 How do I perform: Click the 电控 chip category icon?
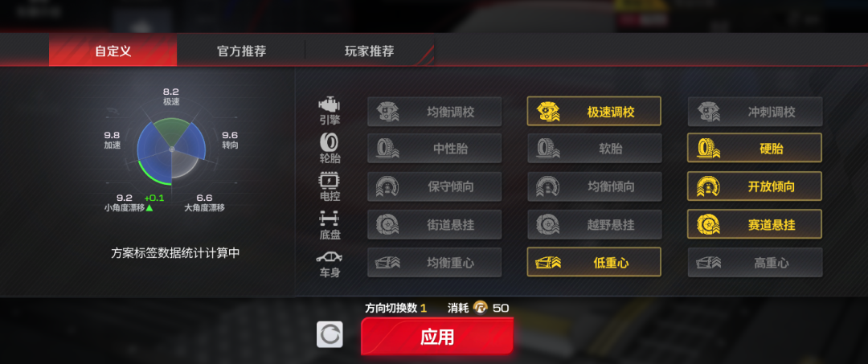330,180
